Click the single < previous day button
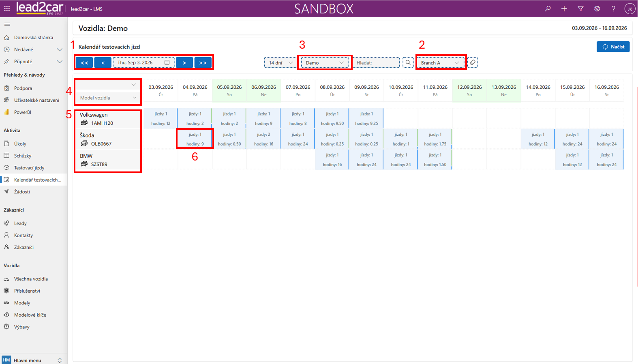 [103, 63]
